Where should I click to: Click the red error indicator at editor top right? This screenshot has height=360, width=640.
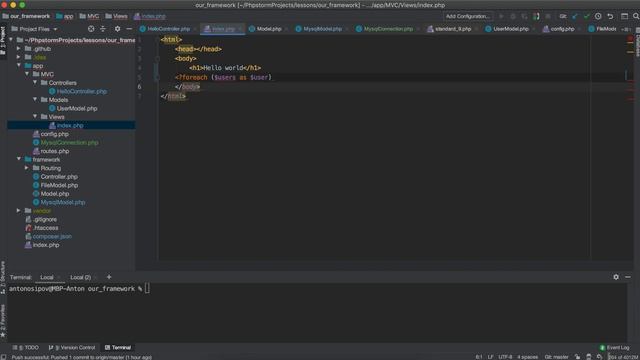click(630, 39)
